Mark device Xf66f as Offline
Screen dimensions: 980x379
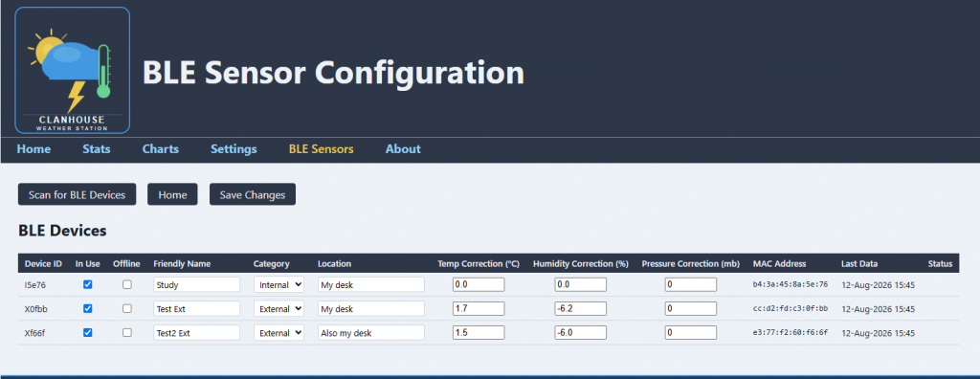127,333
